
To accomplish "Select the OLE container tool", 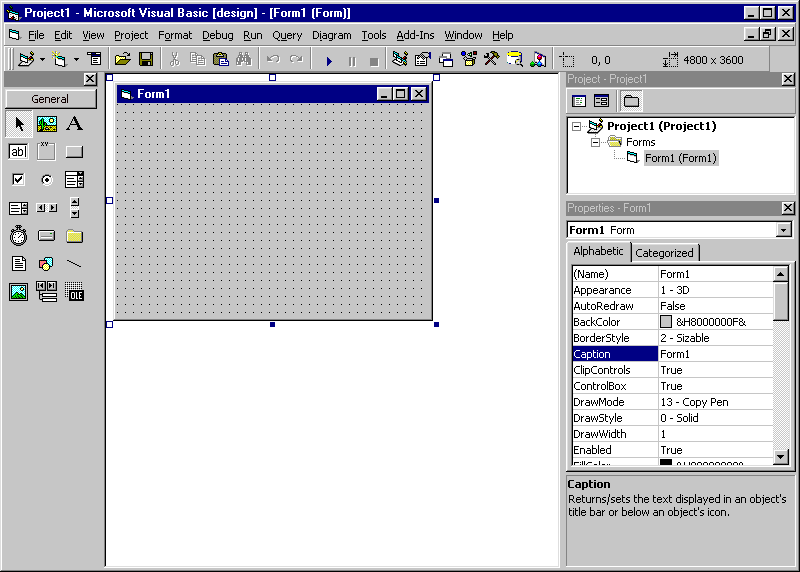I will (x=74, y=292).
